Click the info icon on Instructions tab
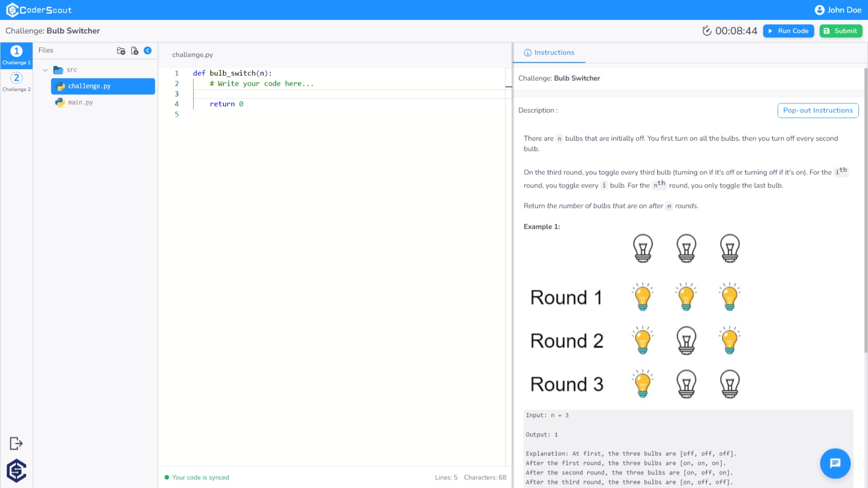Image resolution: width=868 pixels, height=488 pixels. click(528, 52)
